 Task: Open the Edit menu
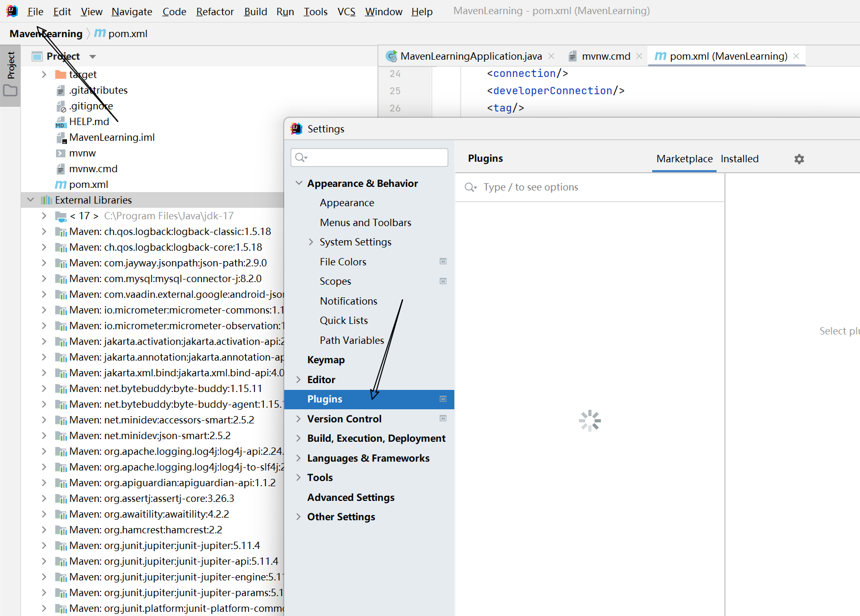coord(62,12)
